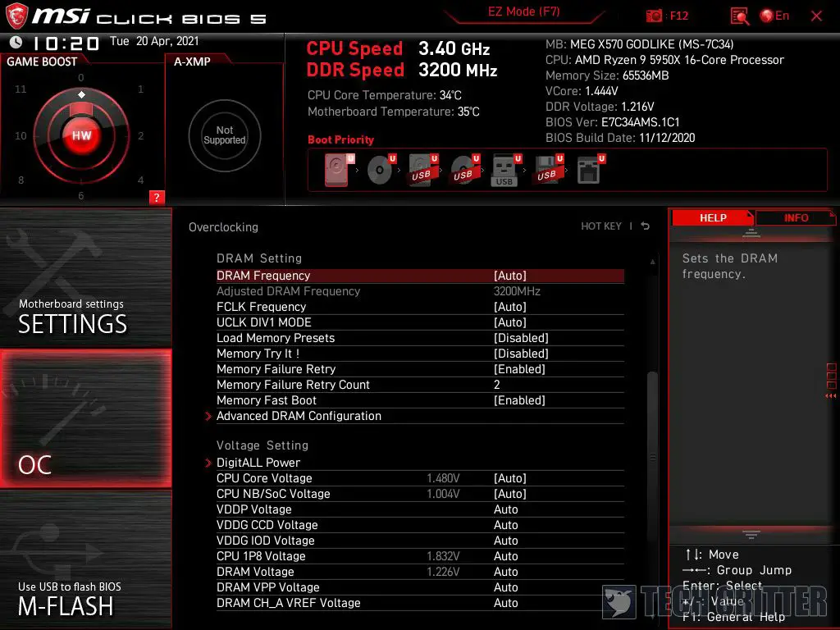Close the BIOS with the X button
Image resolution: width=840 pixels, height=630 pixels.
click(x=816, y=16)
